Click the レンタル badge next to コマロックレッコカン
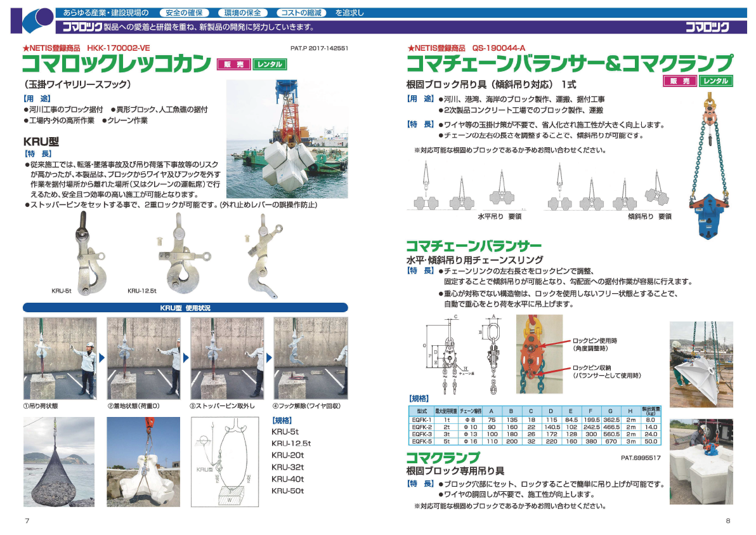This screenshot has height=535, width=756. click(270, 64)
